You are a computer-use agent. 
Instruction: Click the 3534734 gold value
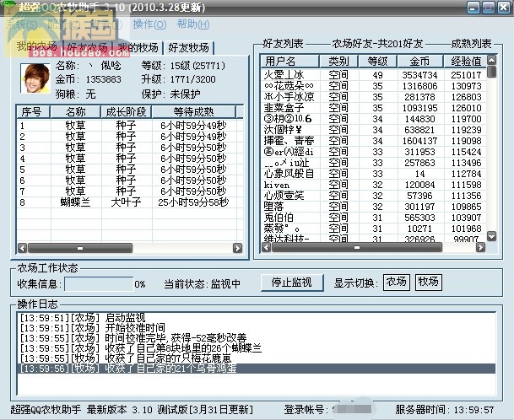pos(420,75)
